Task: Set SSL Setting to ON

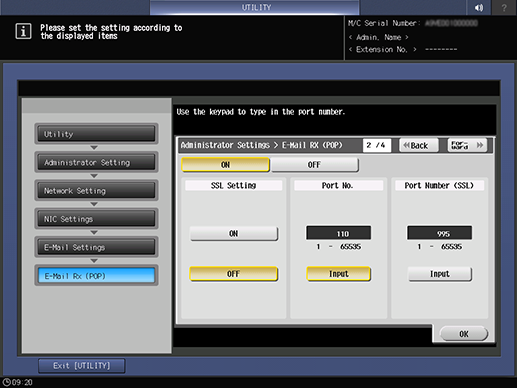Action: pyautogui.click(x=234, y=234)
